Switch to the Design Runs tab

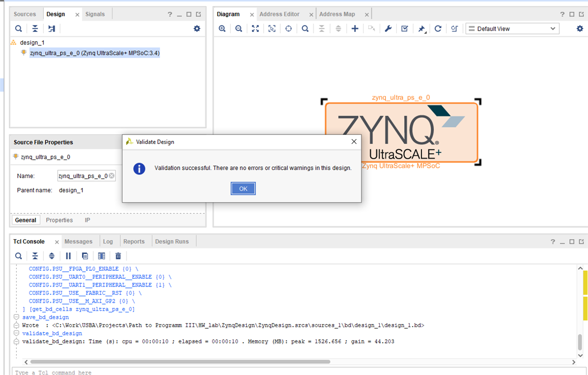click(x=172, y=242)
